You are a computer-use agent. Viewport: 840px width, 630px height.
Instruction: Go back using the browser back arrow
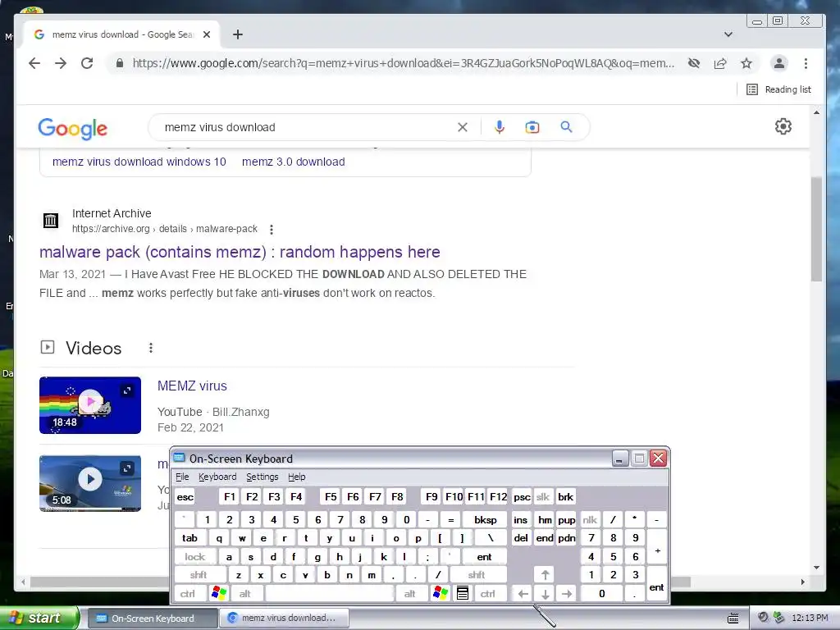click(34, 63)
